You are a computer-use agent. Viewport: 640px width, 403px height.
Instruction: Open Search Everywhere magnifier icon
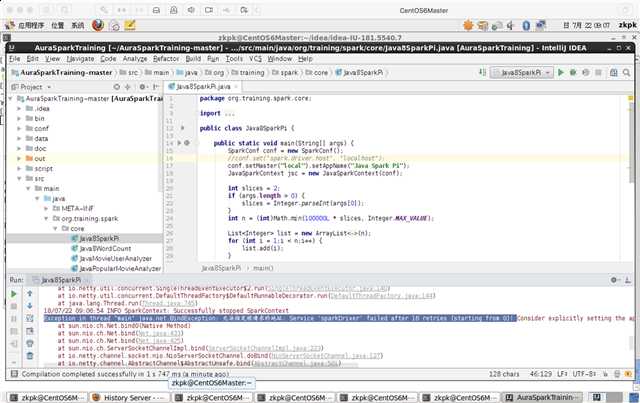coord(627,72)
